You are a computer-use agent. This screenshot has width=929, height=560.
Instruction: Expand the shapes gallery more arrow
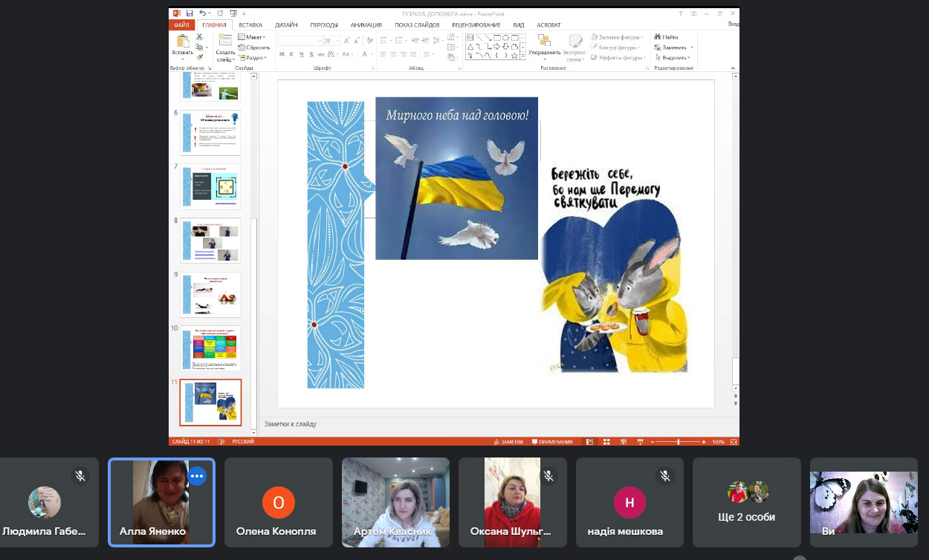[x=523, y=56]
